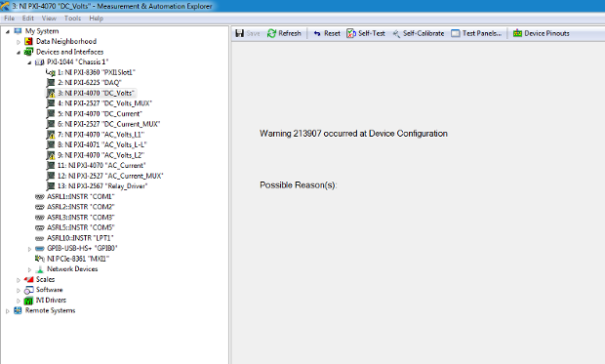605x364 pixels.
Task: Click the Reset button label
Action: [332, 33]
